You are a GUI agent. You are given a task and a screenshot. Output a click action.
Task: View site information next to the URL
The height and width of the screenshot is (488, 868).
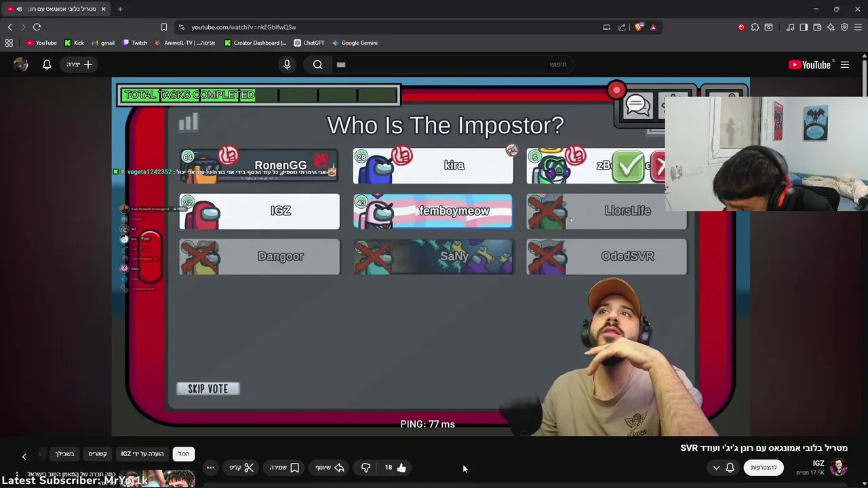coord(181,27)
